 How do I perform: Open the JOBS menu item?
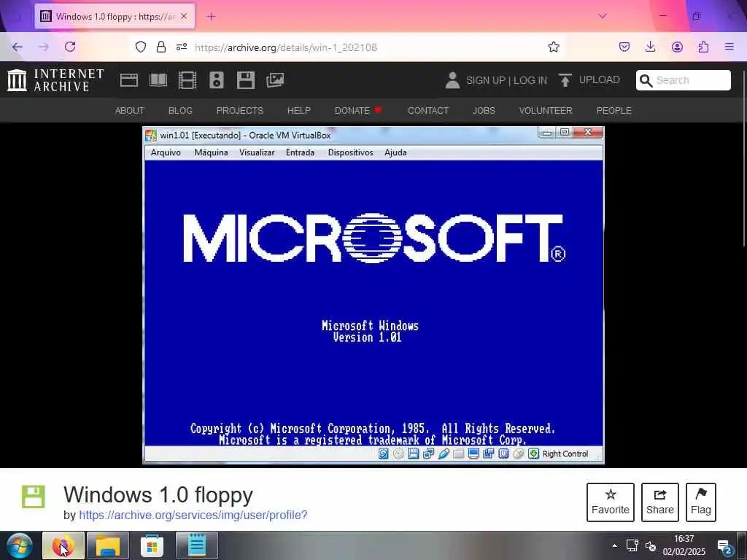click(x=484, y=111)
